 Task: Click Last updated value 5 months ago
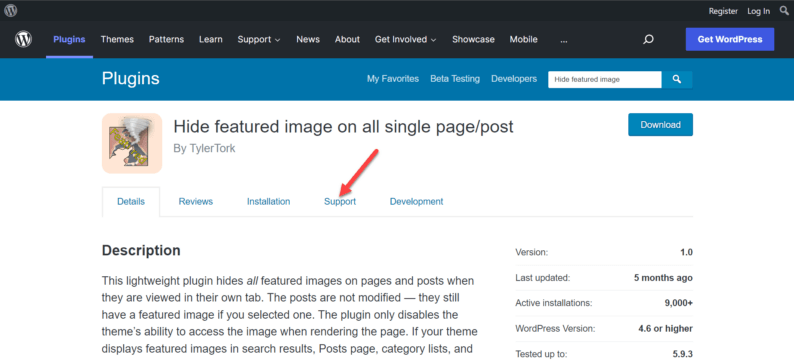(663, 278)
